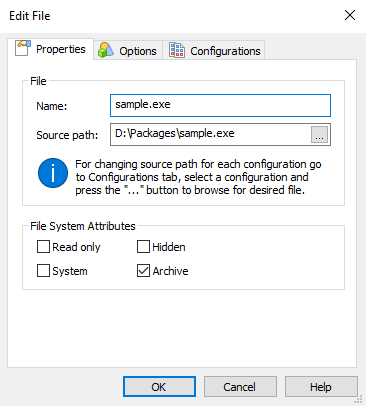Image resolution: width=366 pixels, height=406 pixels.
Task: Open source path browse "..." button
Action: coord(319,135)
